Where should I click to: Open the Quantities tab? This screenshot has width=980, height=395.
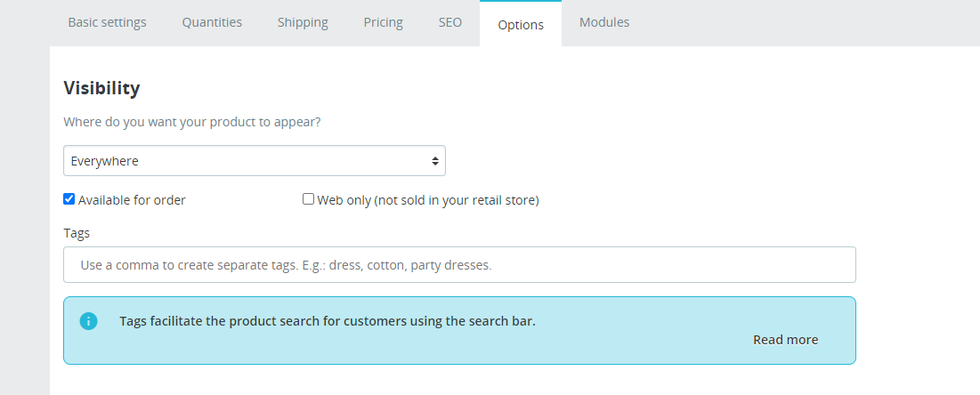[x=212, y=23]
